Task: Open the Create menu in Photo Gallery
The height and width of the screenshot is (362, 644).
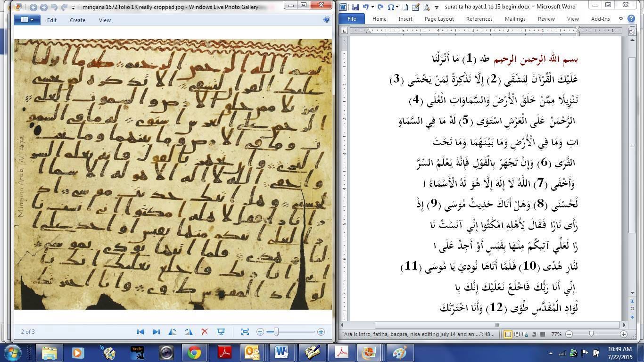Action: point(77,20)
